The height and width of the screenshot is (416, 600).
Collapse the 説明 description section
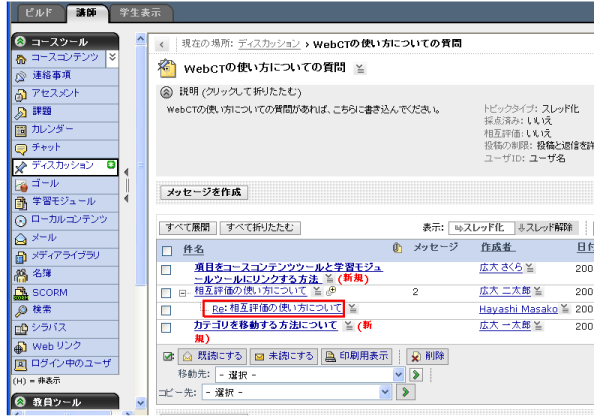tap(166, 92)
